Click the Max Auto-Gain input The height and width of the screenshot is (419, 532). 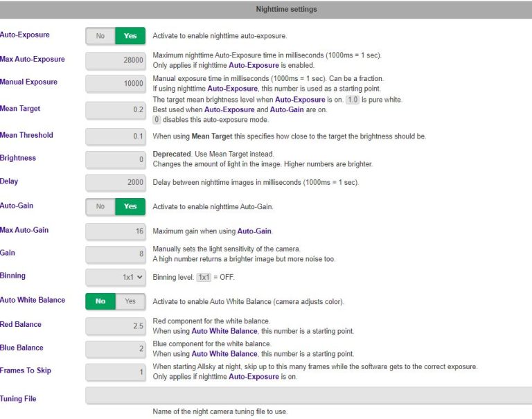click(116, 231)
